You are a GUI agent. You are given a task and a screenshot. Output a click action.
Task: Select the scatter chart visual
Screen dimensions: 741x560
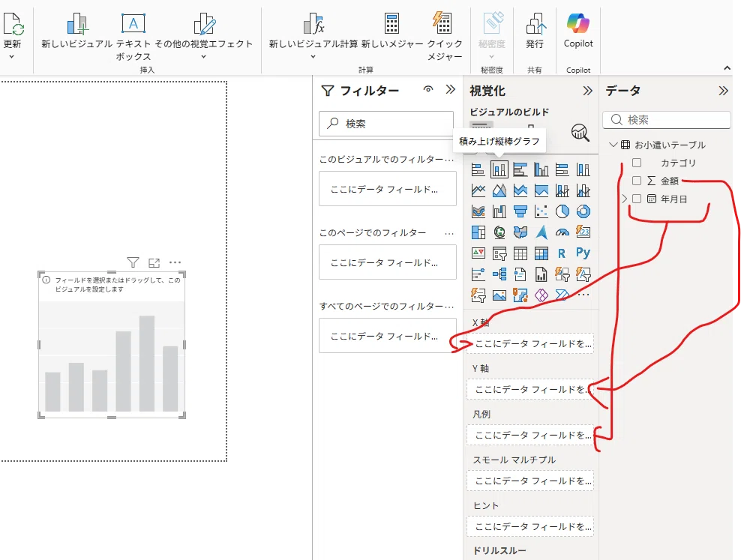[x=541, y=211]
